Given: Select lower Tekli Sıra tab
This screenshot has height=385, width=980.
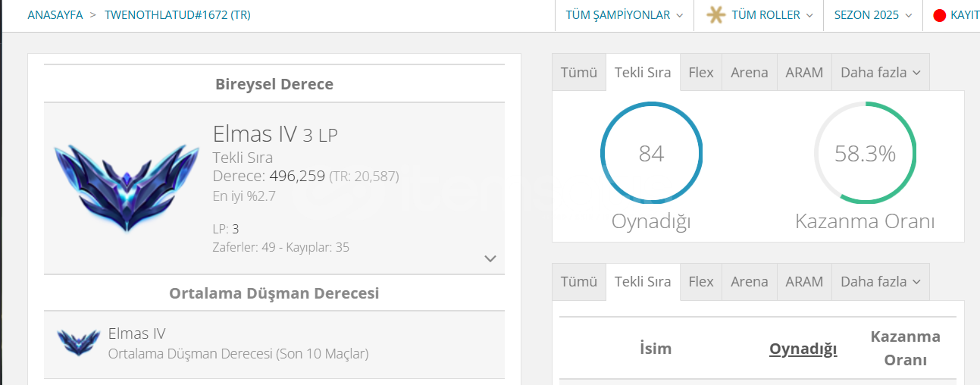Looking at the screenshot, I should (643, 282).
